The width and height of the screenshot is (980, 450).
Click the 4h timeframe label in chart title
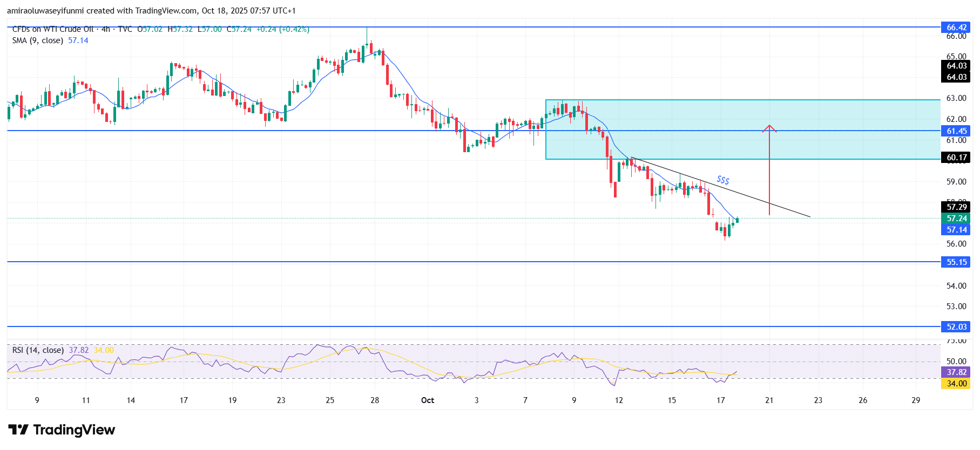click(106, 29)
